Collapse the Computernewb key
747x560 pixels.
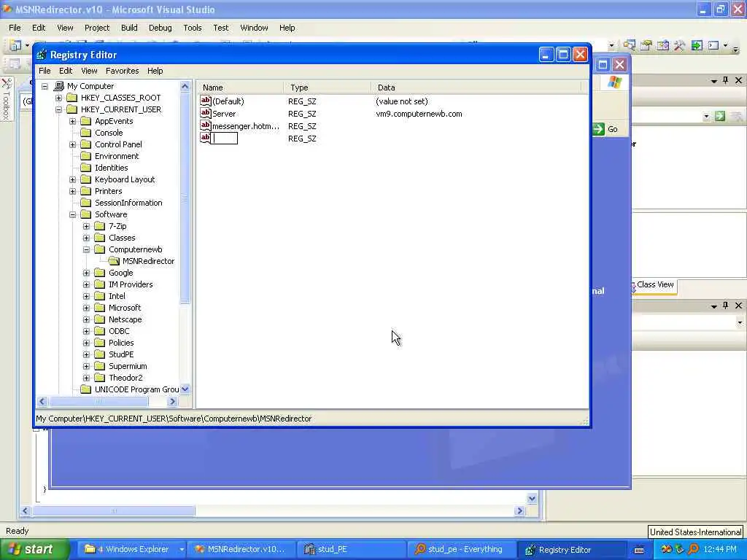[x=87, y=249]
